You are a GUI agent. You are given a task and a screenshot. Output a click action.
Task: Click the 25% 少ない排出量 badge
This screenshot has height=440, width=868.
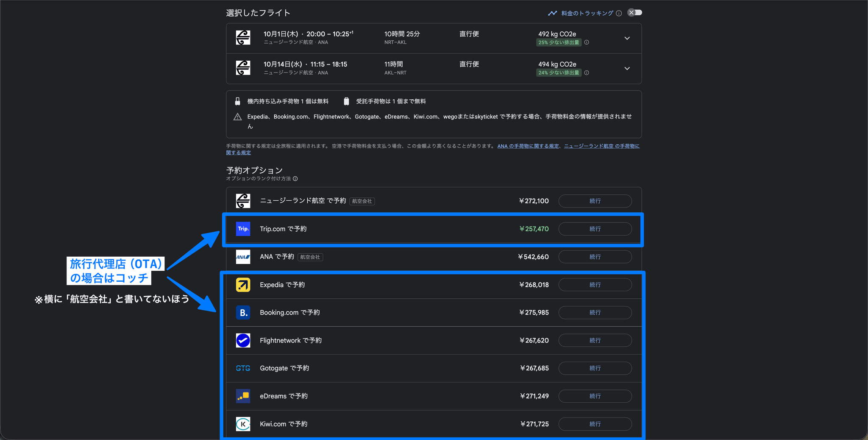tap(559, 42)
